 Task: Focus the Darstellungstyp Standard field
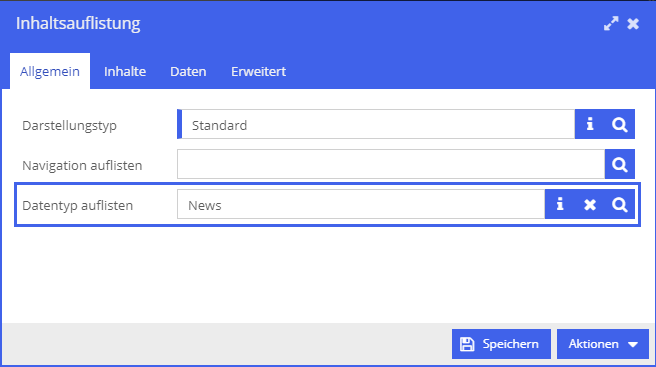tap(377, 124)
